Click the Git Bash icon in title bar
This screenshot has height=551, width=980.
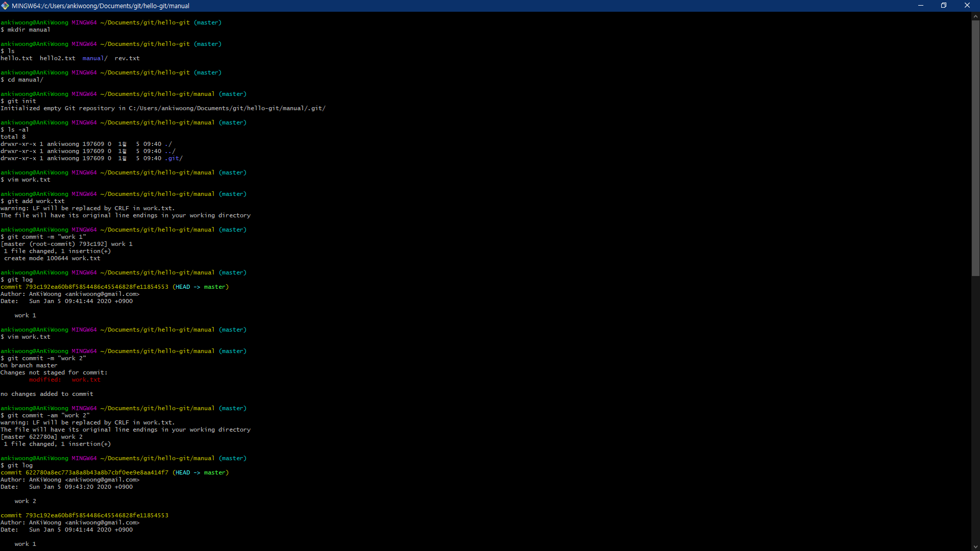pyautogui.click(x=5, y=6)
